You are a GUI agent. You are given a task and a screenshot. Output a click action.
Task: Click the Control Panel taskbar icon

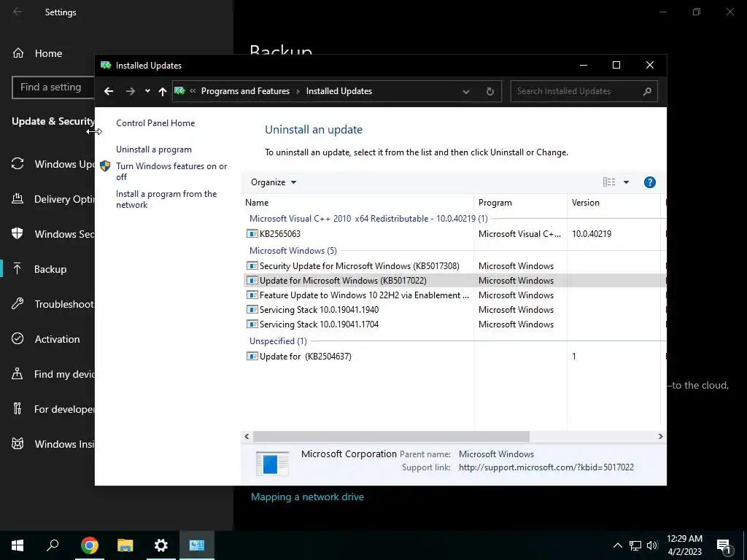[197, 545]
